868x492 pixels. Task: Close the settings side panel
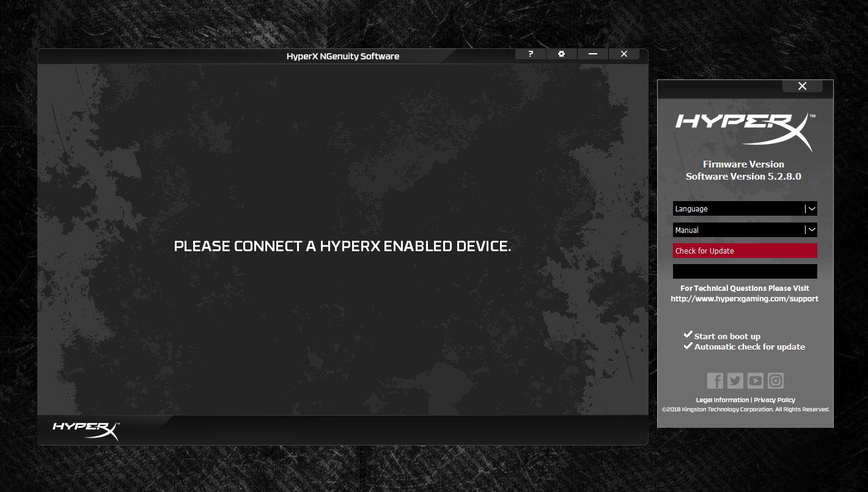pos(802,86)
